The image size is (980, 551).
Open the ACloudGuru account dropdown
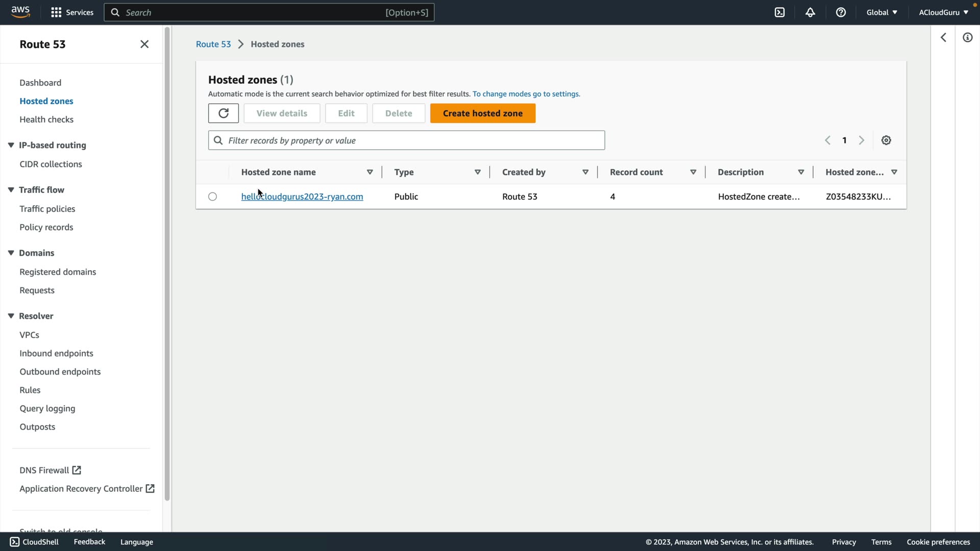click(943, 12)
